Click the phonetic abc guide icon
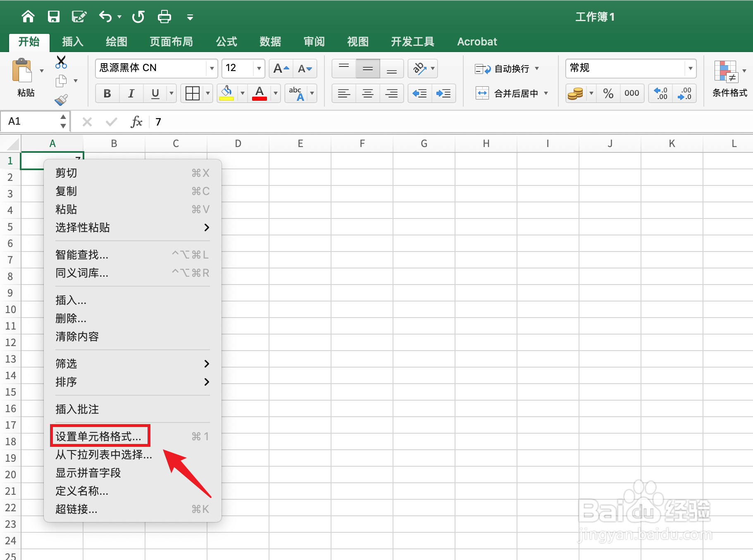The width and height of the screenshot is (753, 560). (297, 93)
